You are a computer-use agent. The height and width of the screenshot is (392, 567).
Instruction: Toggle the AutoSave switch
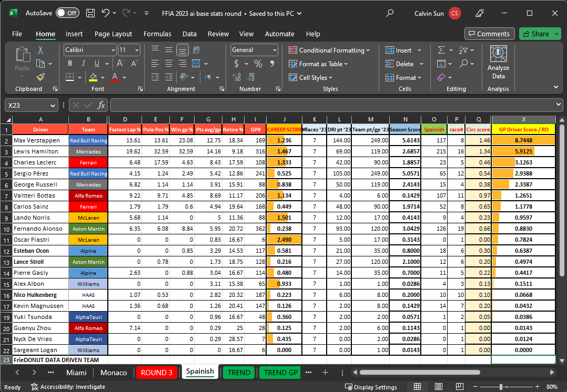(68, 13)
